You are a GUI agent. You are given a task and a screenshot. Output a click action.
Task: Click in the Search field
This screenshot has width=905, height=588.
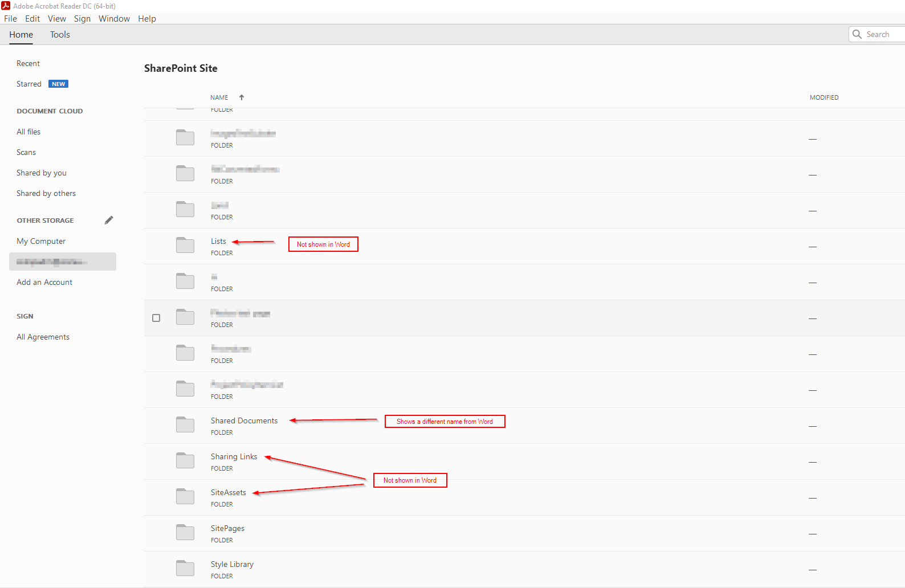[878, 34]
